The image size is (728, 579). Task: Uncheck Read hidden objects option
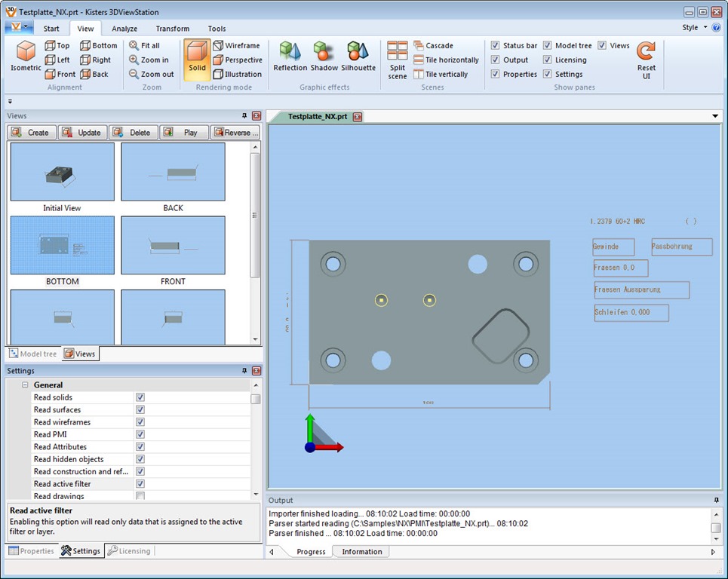[140, 459]
